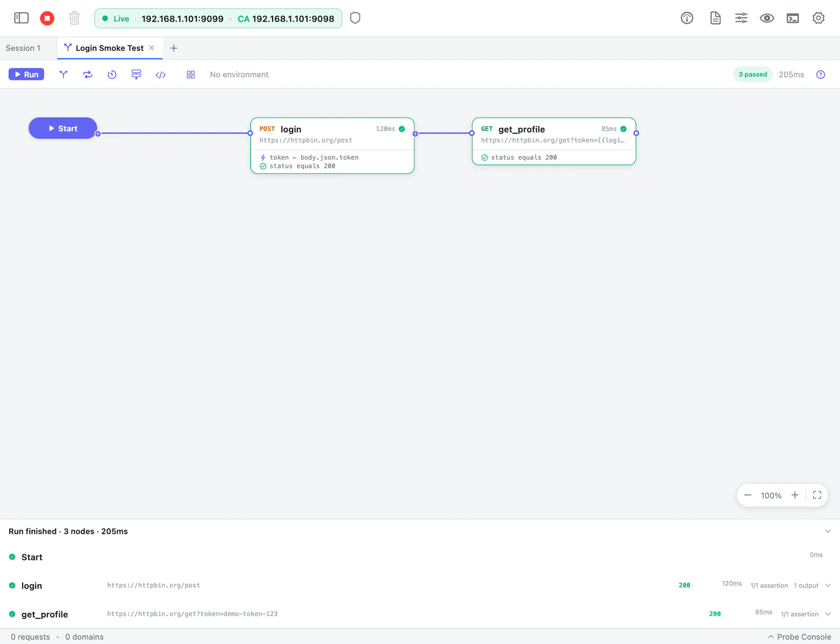840x644 pixels.
Task: Select the No environment dropdown
Action: (239, 74)
